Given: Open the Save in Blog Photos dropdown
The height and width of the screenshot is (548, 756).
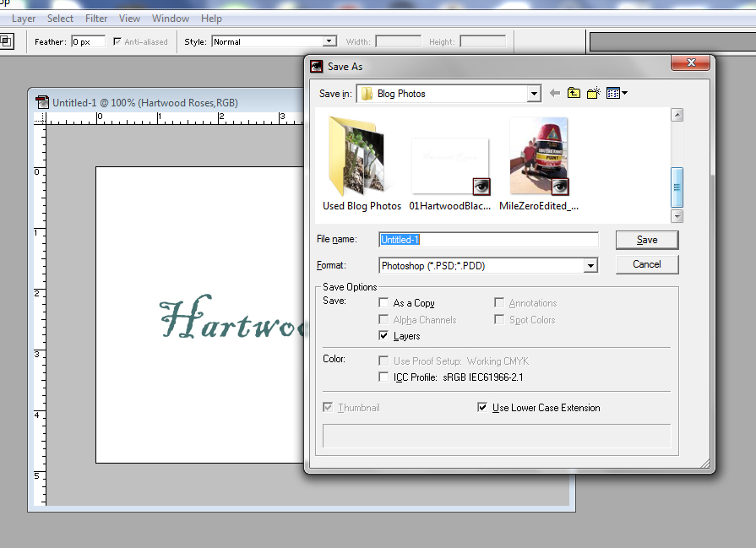Looking at the screenshot, I should [535, 94].
